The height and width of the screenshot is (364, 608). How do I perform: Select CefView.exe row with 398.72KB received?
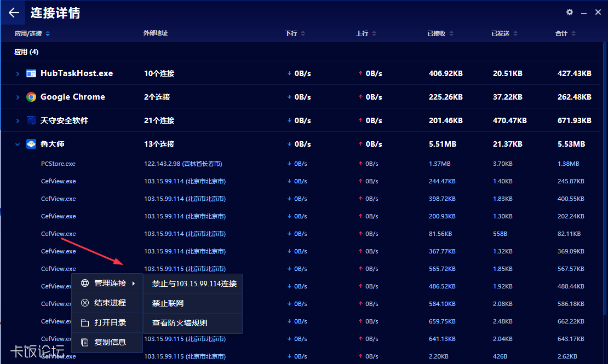pyautogui.click(x=301, y=199)
